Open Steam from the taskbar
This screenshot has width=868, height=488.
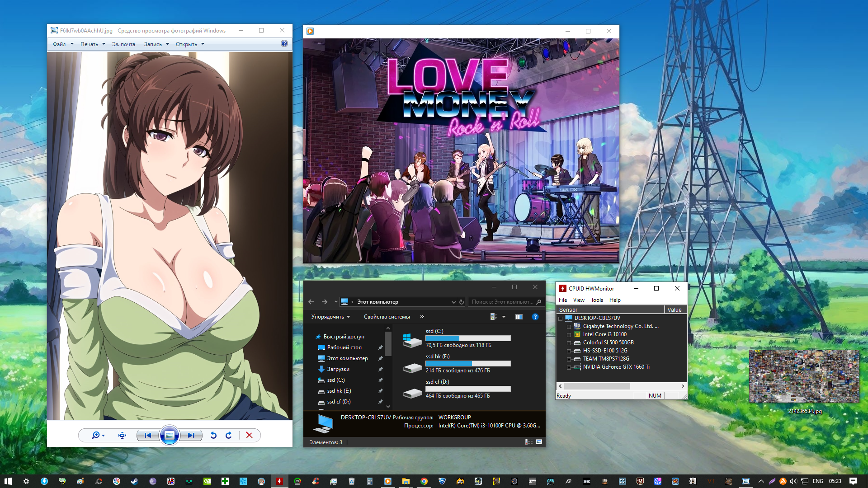134,481
